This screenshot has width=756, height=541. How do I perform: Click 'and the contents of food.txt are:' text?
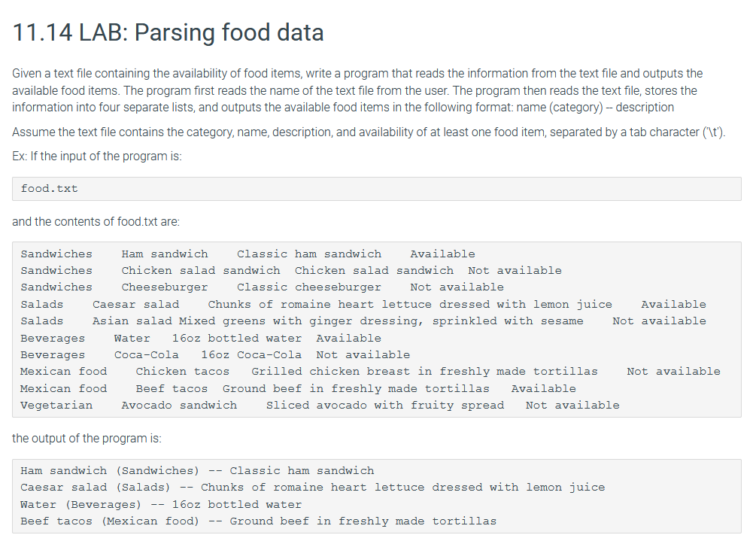[x=96, y=222]
